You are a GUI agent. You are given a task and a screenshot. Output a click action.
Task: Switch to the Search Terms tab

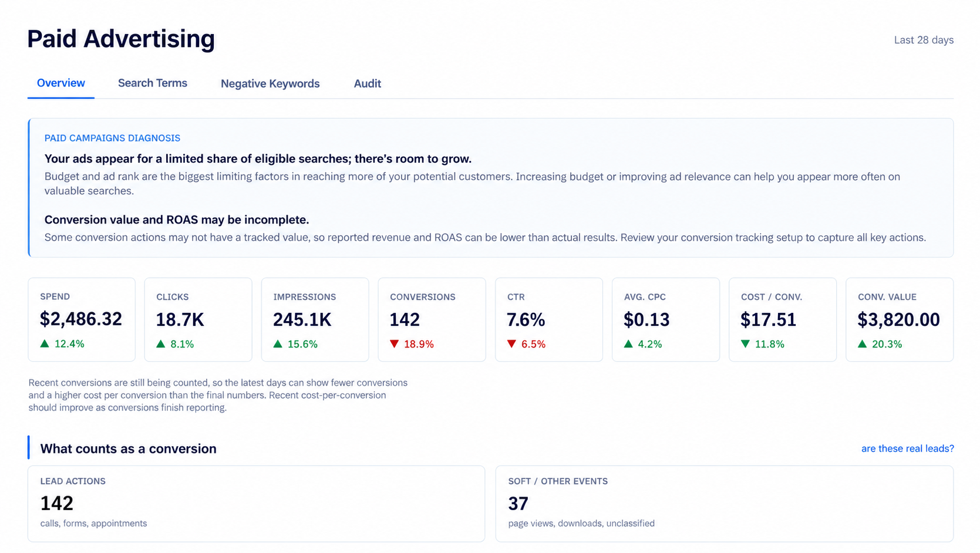(153, 83)
